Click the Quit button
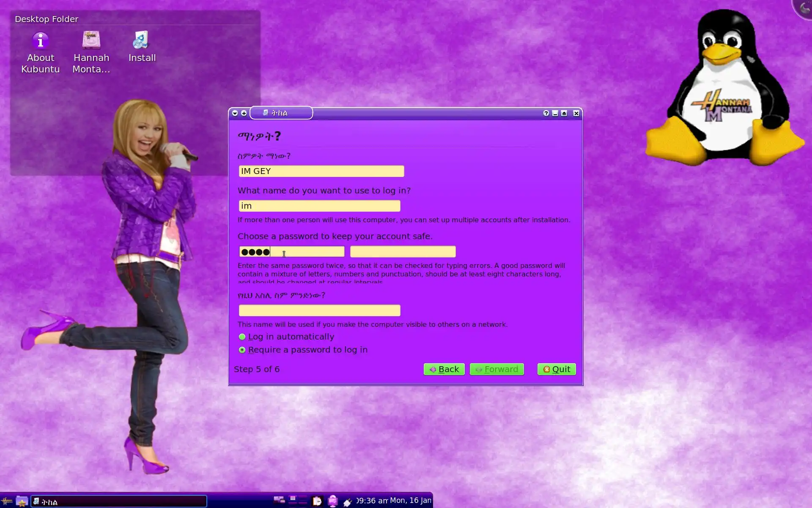The width and height of the screenshot is (812, 508). pyautogui.click(x=556, y=369)
